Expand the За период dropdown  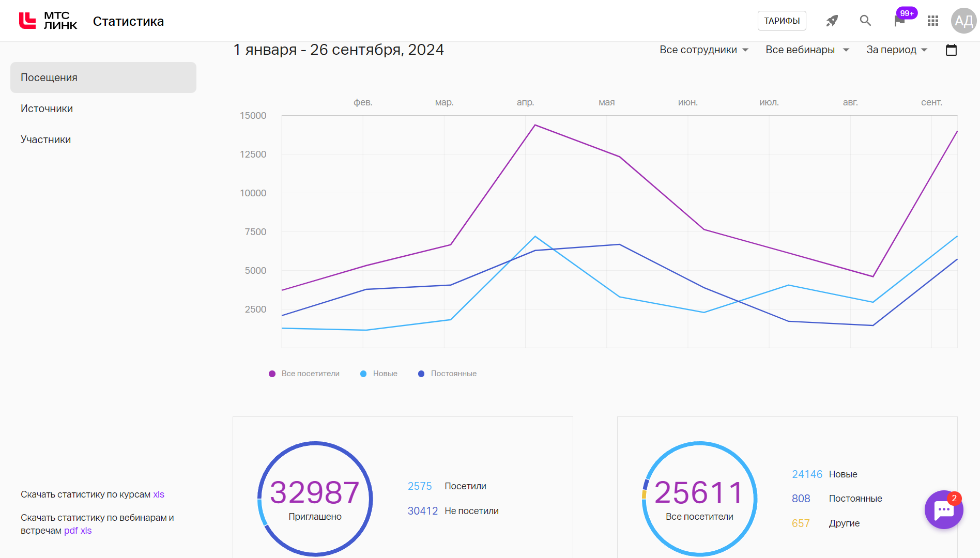(x=897, y=50)
